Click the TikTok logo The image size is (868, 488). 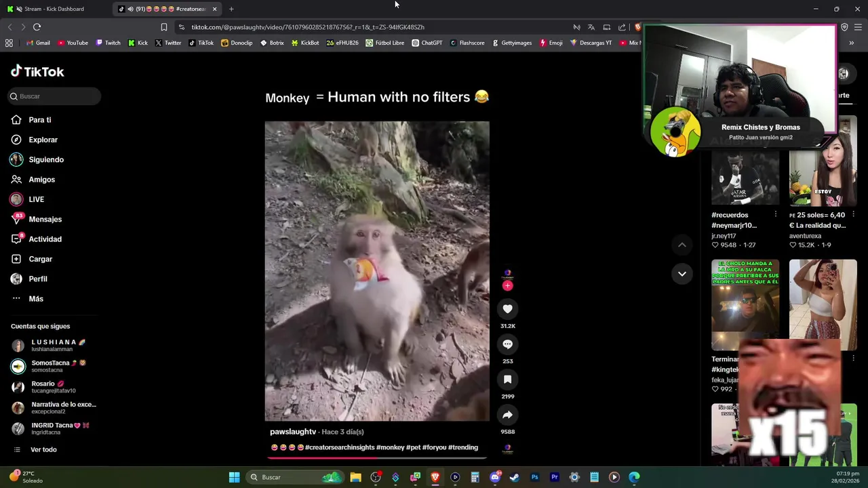(37, 71)
